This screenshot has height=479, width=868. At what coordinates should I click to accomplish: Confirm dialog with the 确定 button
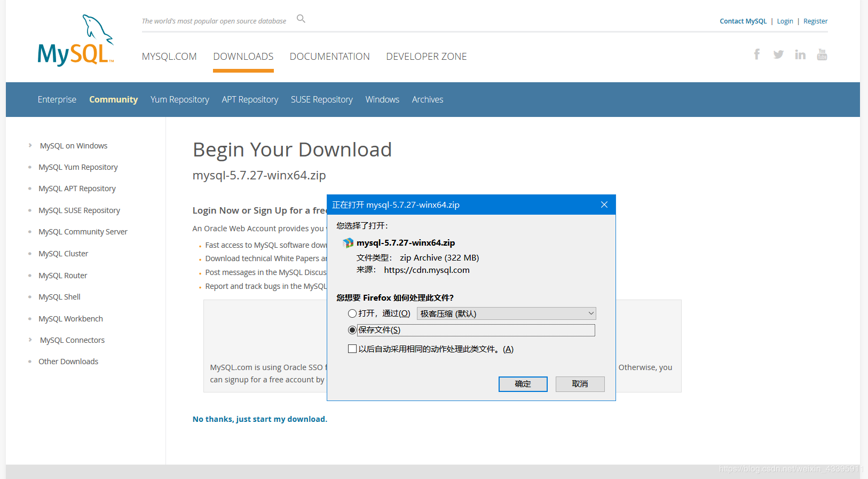click(x=523, y=384)
